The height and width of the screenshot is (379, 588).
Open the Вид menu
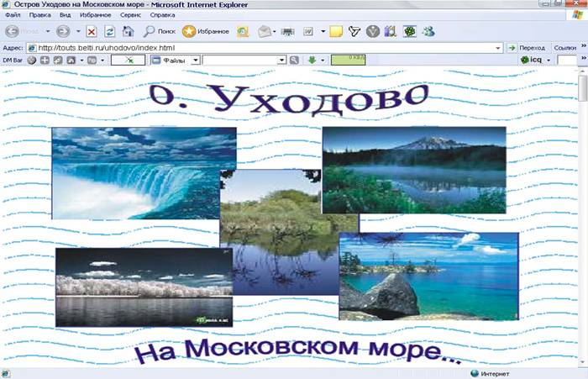tap(66, 15)
